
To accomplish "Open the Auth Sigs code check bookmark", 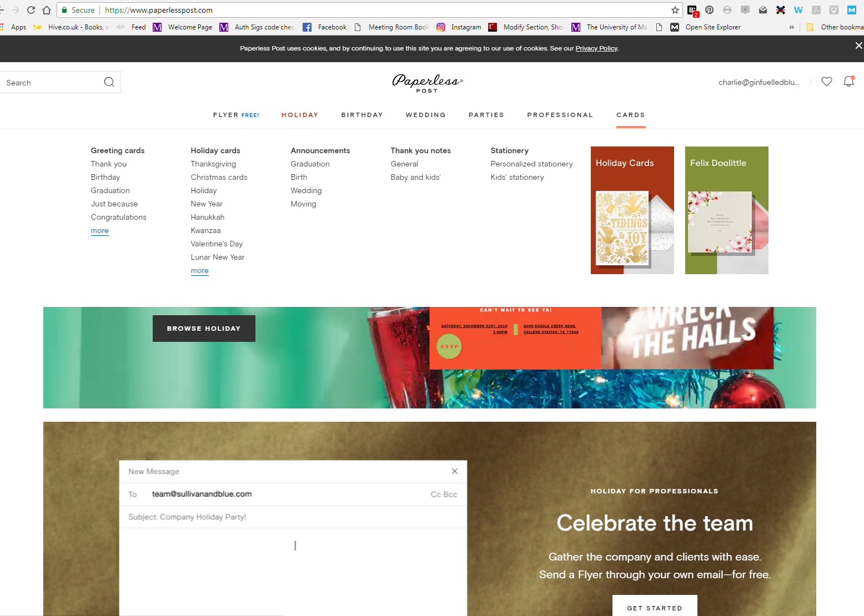I will [257, 27].
